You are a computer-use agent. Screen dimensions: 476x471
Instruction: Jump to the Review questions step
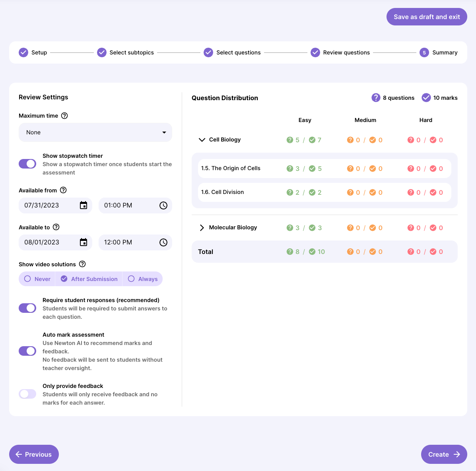(340, 52)
